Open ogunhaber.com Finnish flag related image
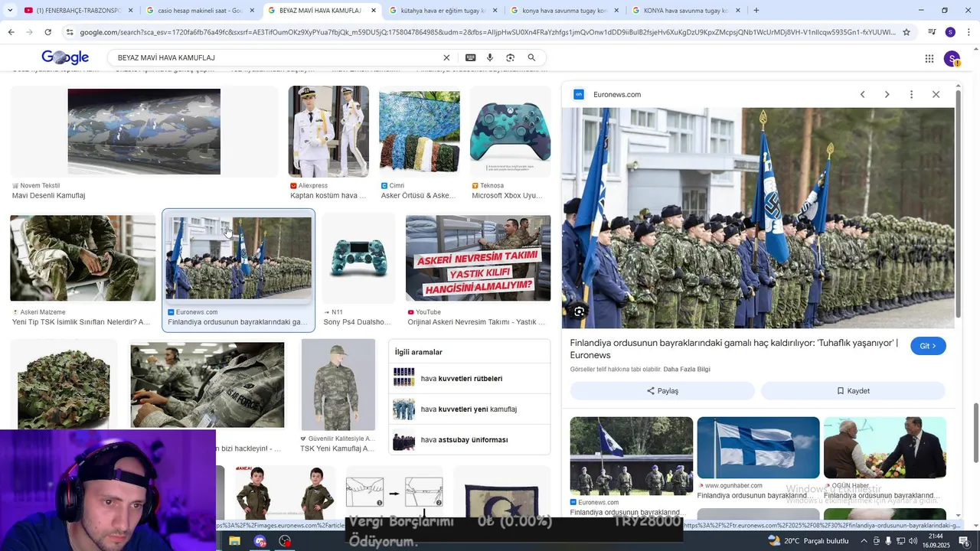980x551 pixels. [x=758, y=448]
